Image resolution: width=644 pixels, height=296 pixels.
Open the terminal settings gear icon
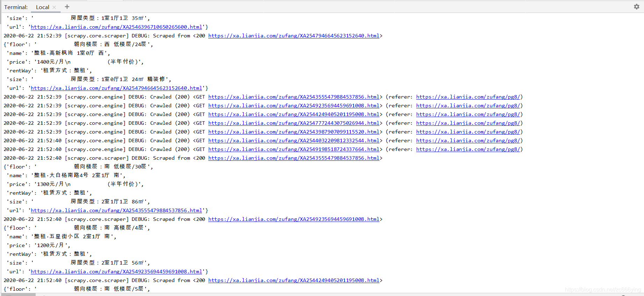coord(636,7)
